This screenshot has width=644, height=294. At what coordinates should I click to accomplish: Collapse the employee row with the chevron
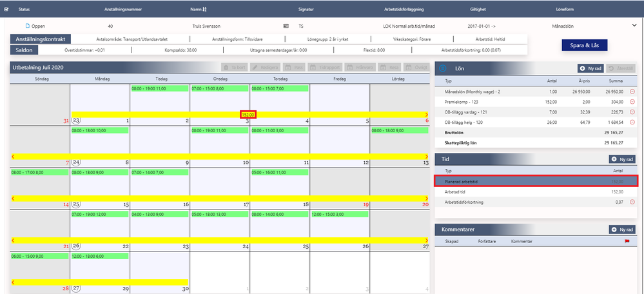(633, 25)
